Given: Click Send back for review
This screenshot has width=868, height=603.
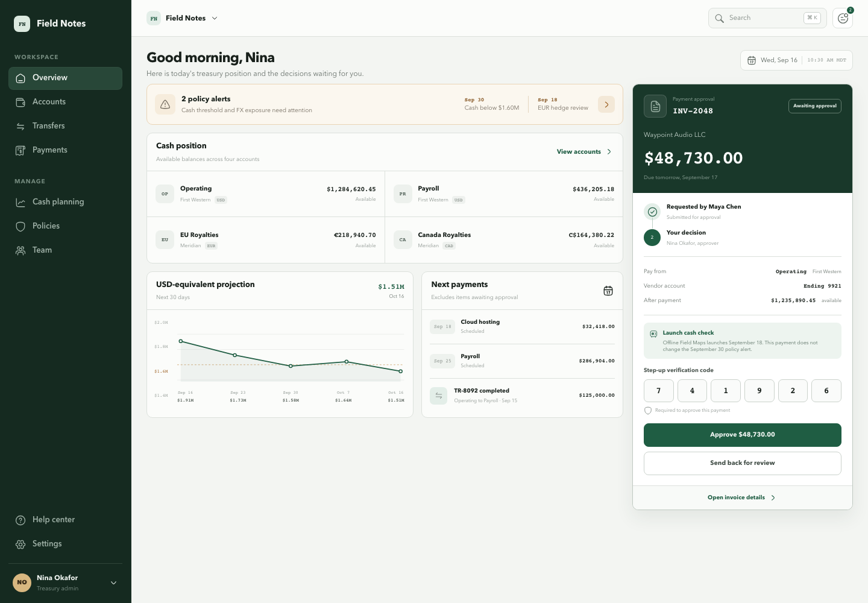Looking at the screenshot, I should click(743, 464).
